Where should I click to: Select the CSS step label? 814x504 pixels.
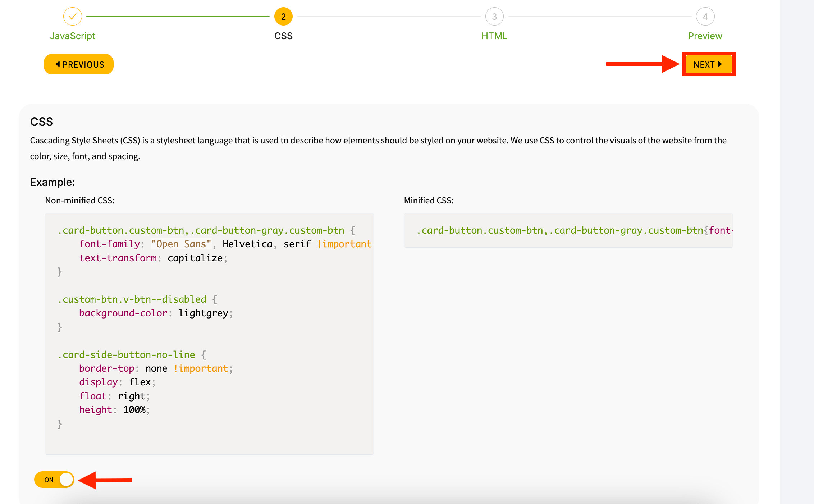(x=283, y=36)
